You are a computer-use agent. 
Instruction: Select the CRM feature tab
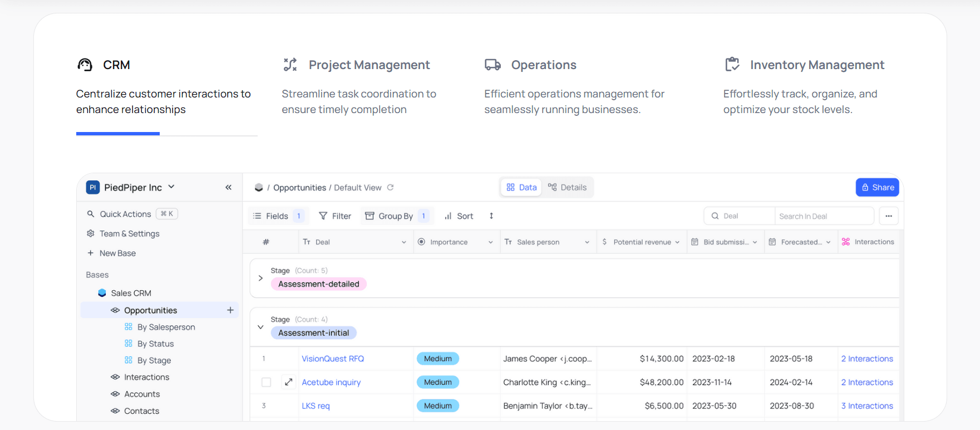[x=166, y=87]
